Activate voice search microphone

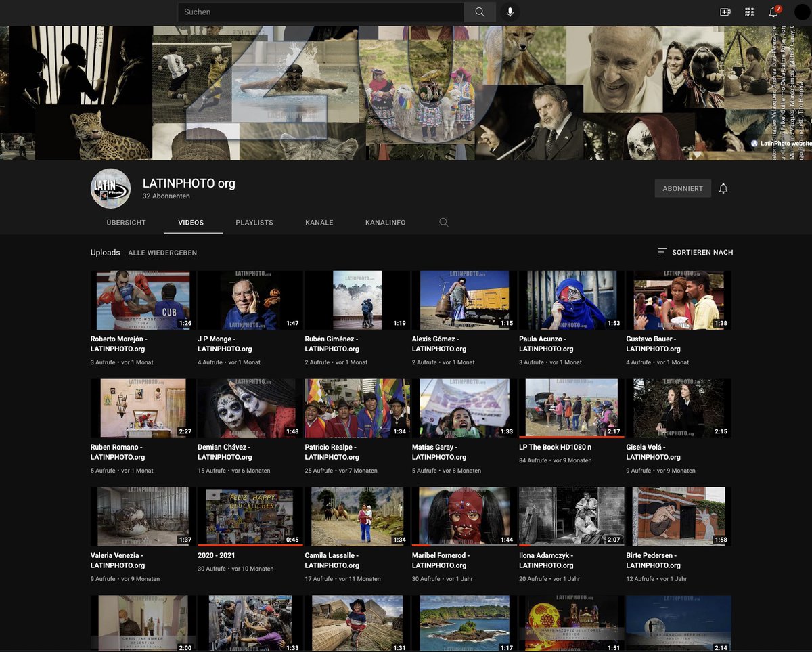click(x=510, y=12)
